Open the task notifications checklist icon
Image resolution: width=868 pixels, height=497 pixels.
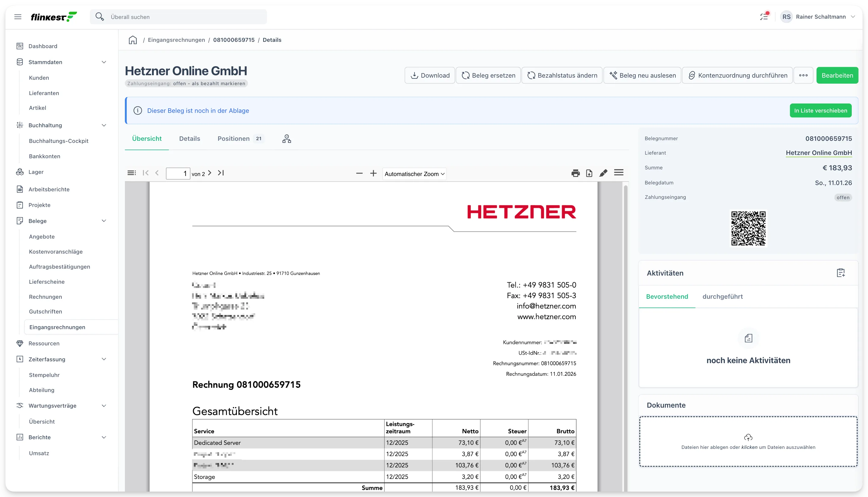point(764,16)
